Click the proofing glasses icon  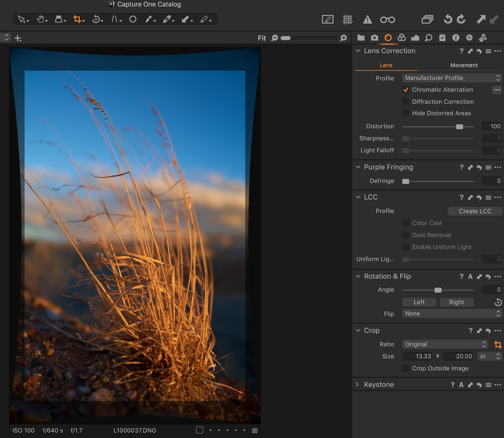pos(387,20)
